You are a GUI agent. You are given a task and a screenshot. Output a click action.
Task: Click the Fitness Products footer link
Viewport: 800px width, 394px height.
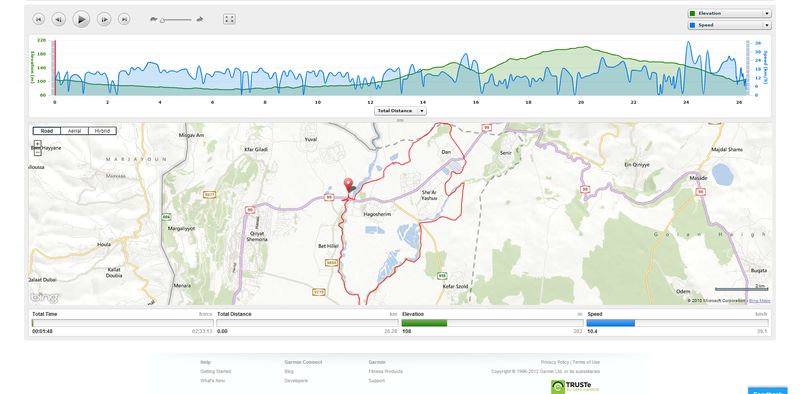(385, 372)
